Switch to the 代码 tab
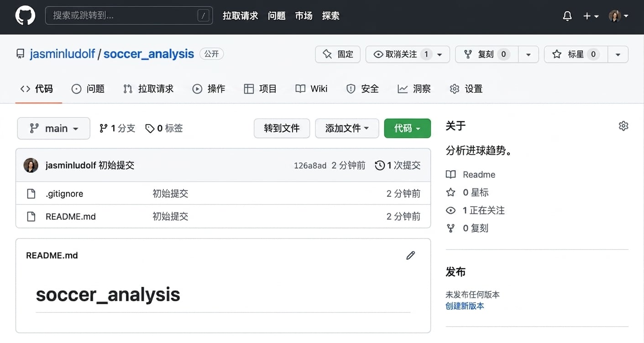Image resolution: width=644 pixels, height=343 pixels. coord(37,89)
